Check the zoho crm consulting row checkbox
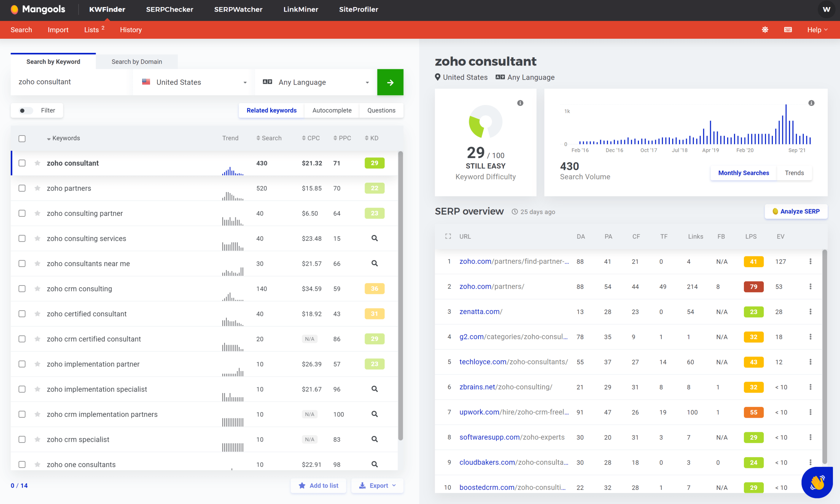The height and width of the screenshot is (504, 840). click(22, 289)
